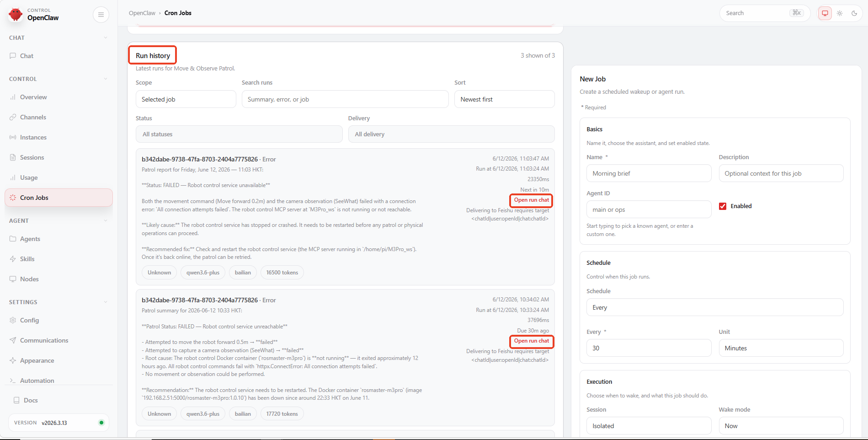Click the Search runs input field
Screen dimensions: 868x440
click(345, 99)
